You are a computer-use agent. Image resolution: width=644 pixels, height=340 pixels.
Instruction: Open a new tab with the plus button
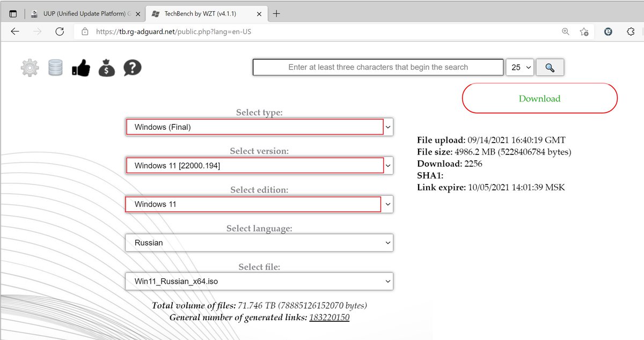[276, 13]
